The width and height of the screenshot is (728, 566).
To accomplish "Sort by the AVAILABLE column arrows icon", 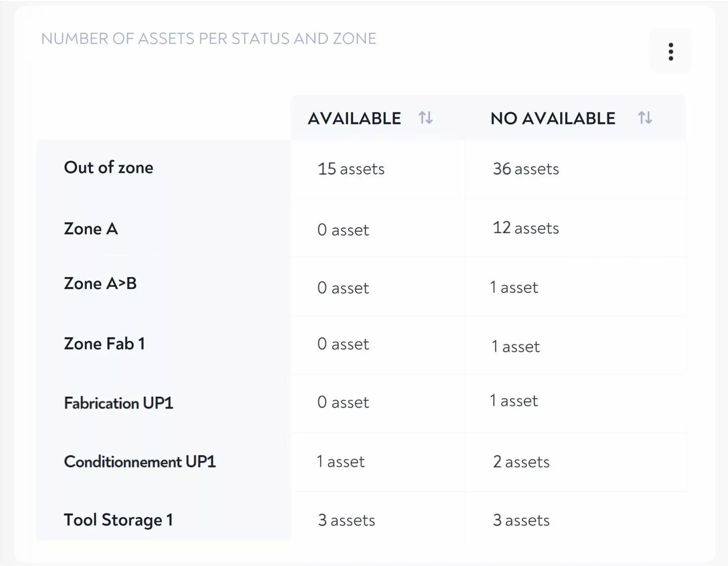I will point(426,118).
